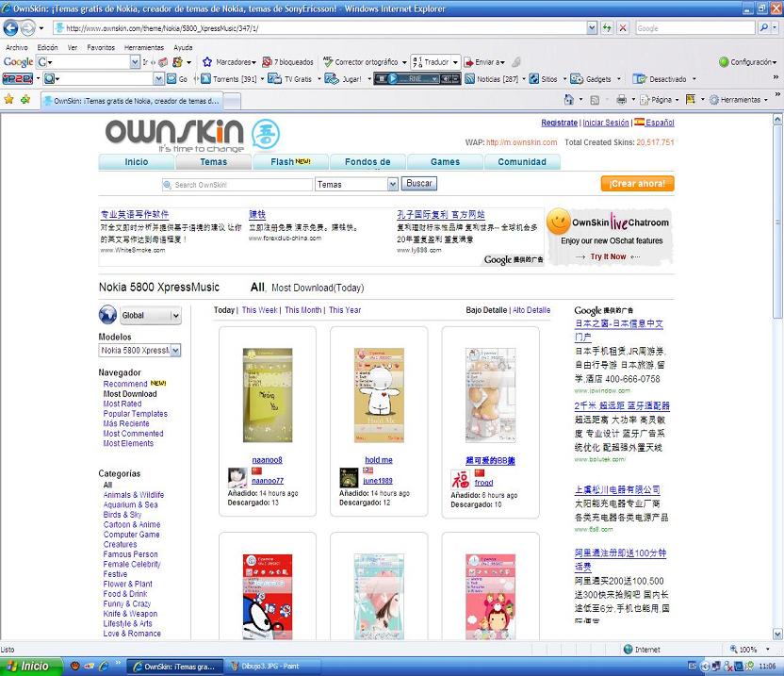
Task: Click the blue globe icon beside Global
Action: tap(108, 316)
